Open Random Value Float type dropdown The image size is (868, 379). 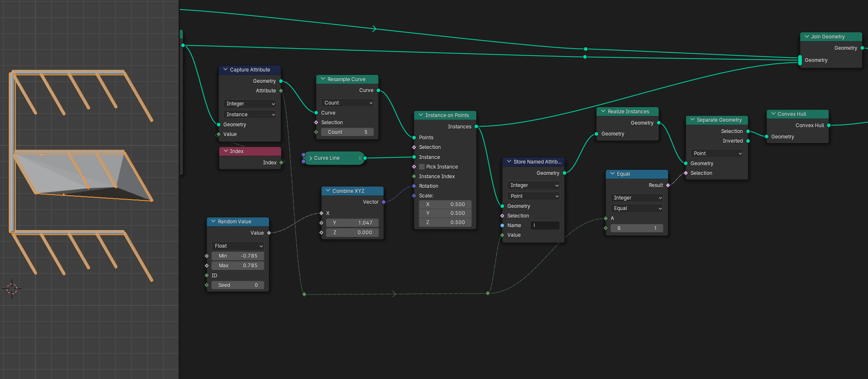coord(238,246)
